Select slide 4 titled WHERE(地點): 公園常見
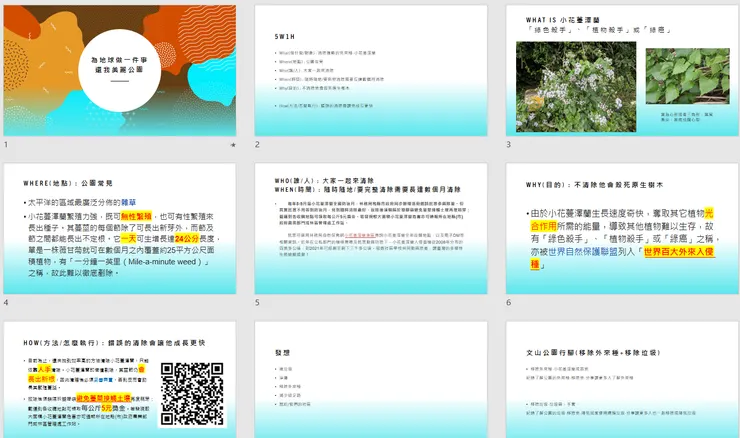Screen dimensions: 740x438 pos(120,228)
